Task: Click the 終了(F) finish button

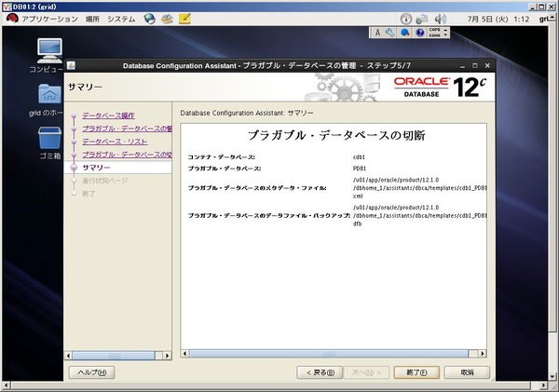Action: click(416, 372)
